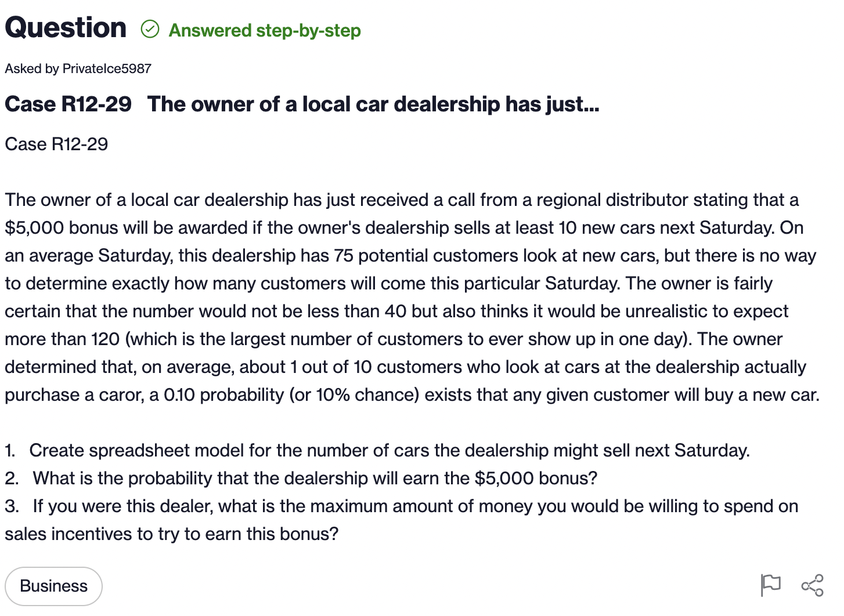Click the 'Answered step-by-step' green label
The image size is (844, 616).
click(265, 30)
